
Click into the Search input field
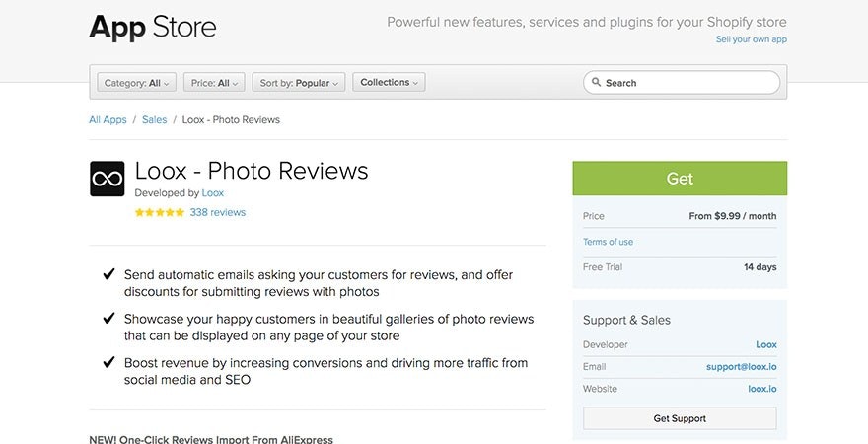pyautogui.click(x=690, y=83)
